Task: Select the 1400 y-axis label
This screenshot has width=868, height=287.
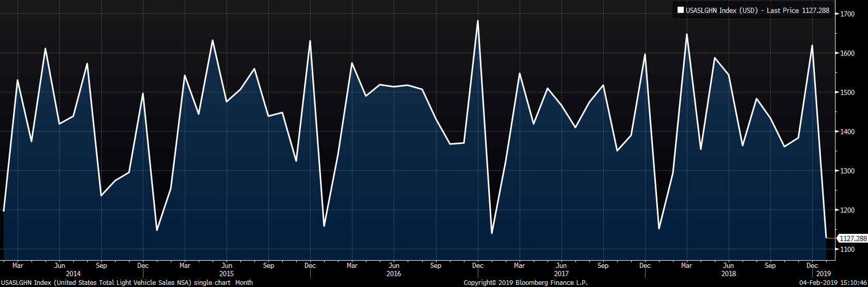Action: (x=848, y=132)
